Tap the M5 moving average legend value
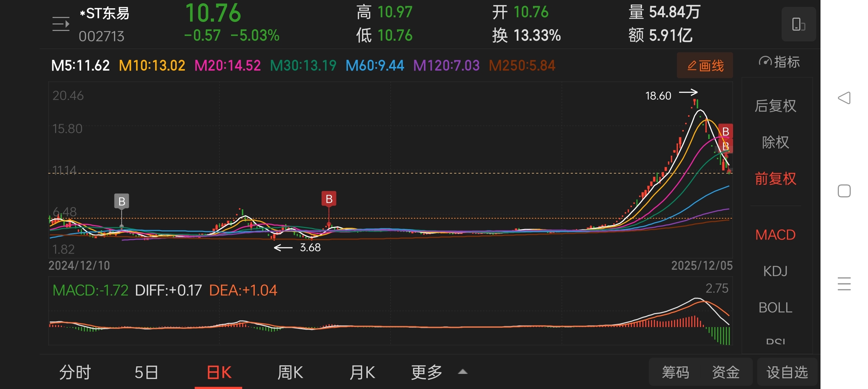This screenshot has width=868, height=389. 80,66
